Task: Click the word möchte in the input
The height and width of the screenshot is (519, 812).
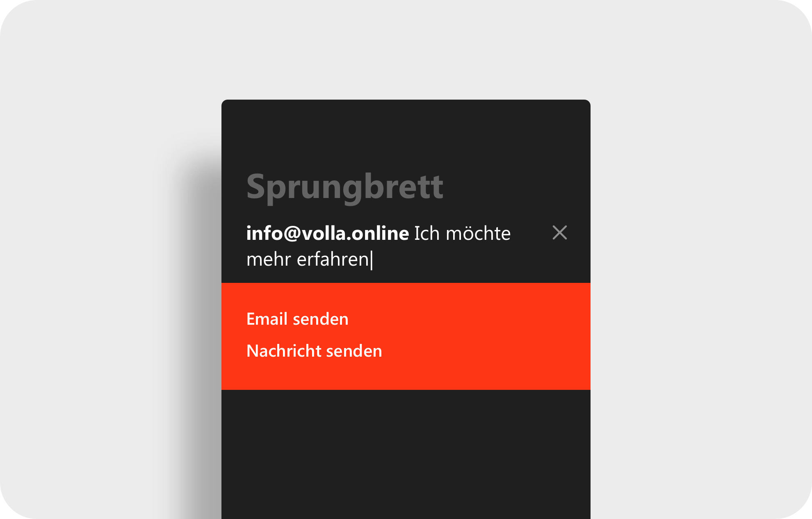Action: (x=478, y=233)
